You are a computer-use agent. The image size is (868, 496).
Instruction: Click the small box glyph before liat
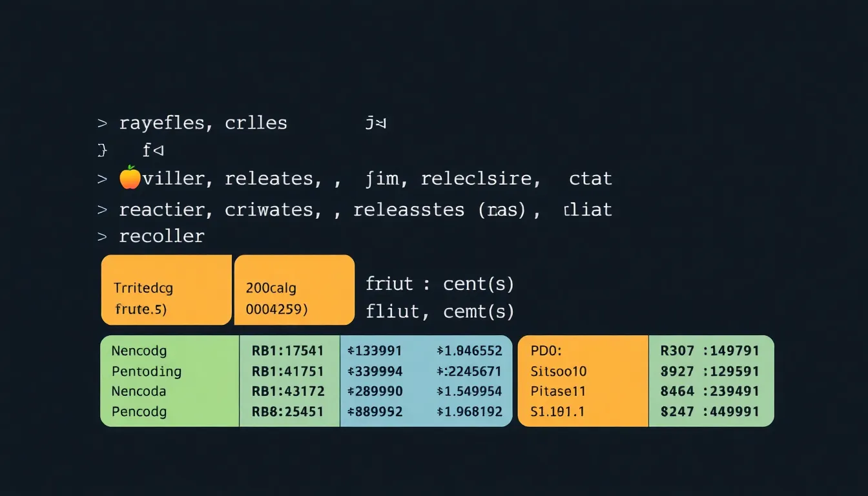click(566, 210)
